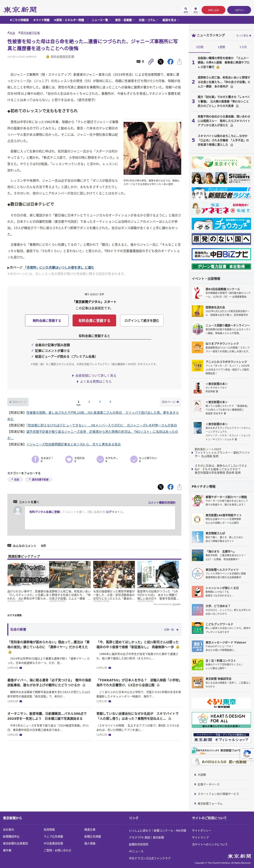Follow the 社会 category with plus chip

click(15, 480)
